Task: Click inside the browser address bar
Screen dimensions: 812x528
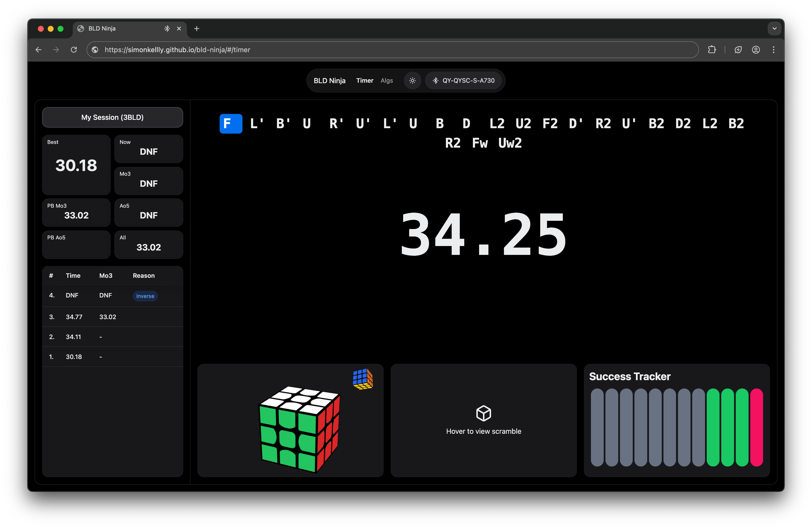Action: (x=307, y=50)
